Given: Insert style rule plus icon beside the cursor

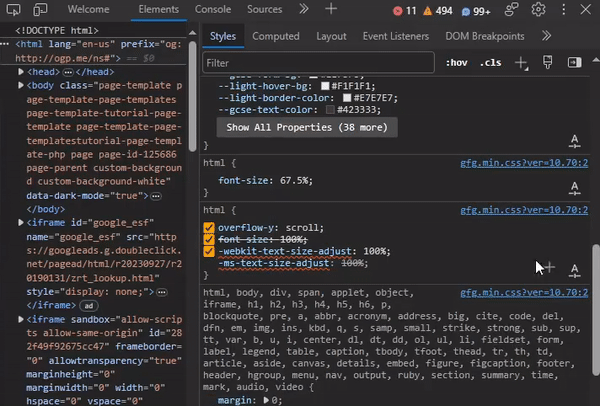Looking at the screenshot, I should coord(549,267).
